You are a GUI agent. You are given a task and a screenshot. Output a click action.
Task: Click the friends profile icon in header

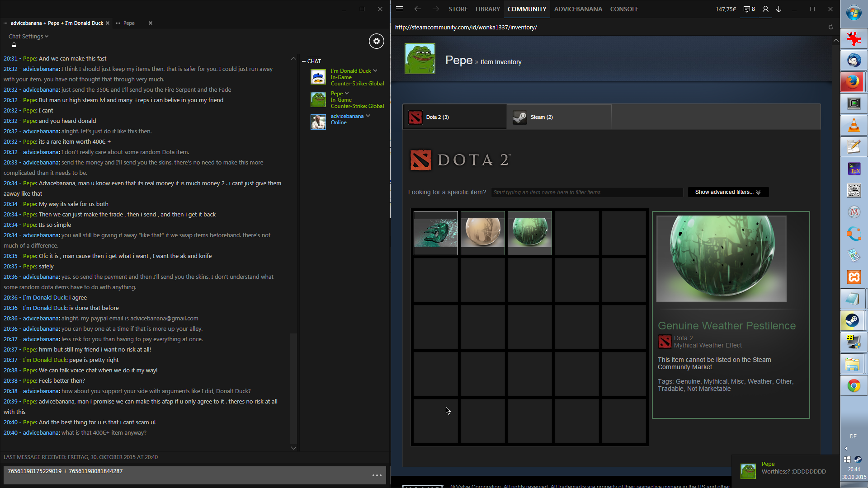(x=765, y=9)
